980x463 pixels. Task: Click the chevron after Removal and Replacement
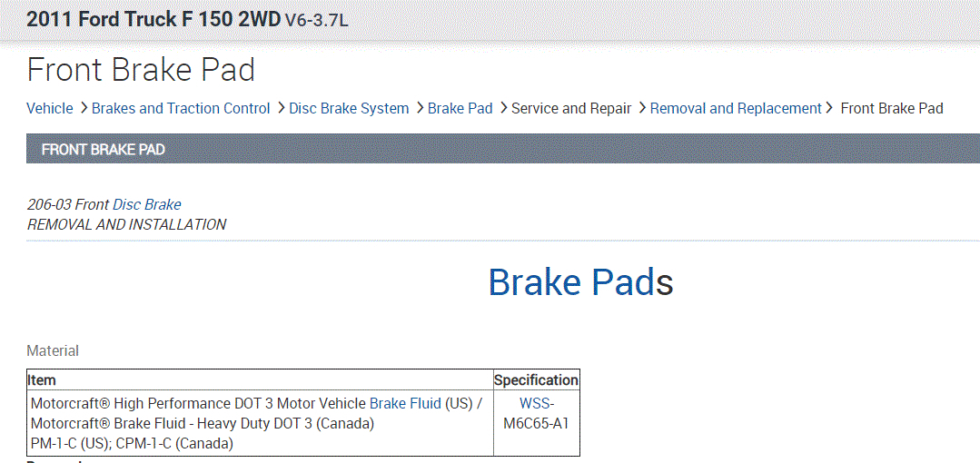pyautogui.click(x=829, y=109)
